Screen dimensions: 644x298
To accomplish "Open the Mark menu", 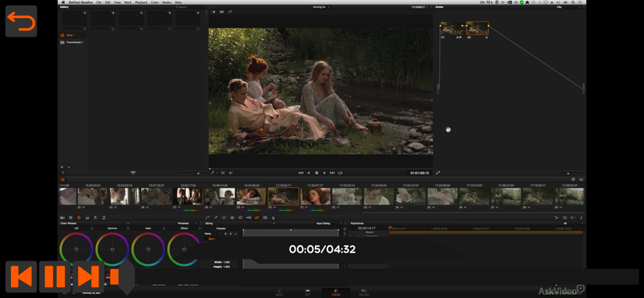I will click(128, 3).
